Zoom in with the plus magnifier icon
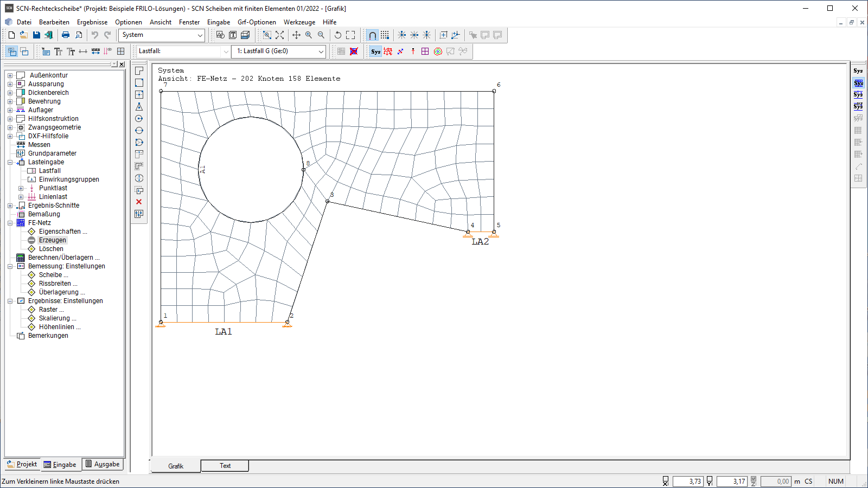Image resolution: width=868 pixels, height=488 pixels. tap(309, 35)
